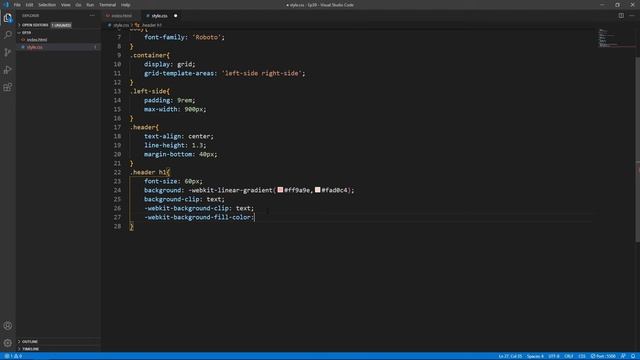Click line number 28 in the gutter

(x=117, y=226)
